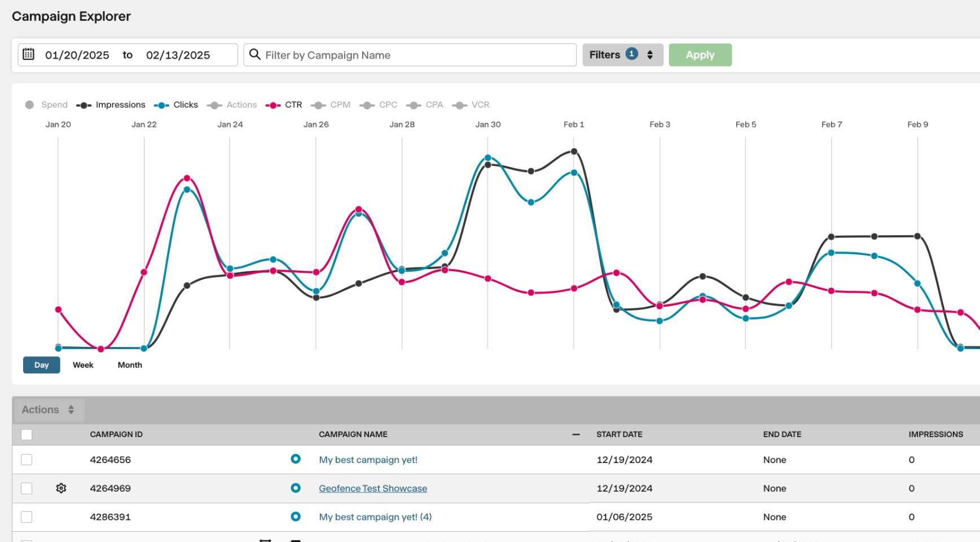Screen dimensions: 980x542
Task: Click gear icon for campaign 4264969
Action: tap(61, 488)
